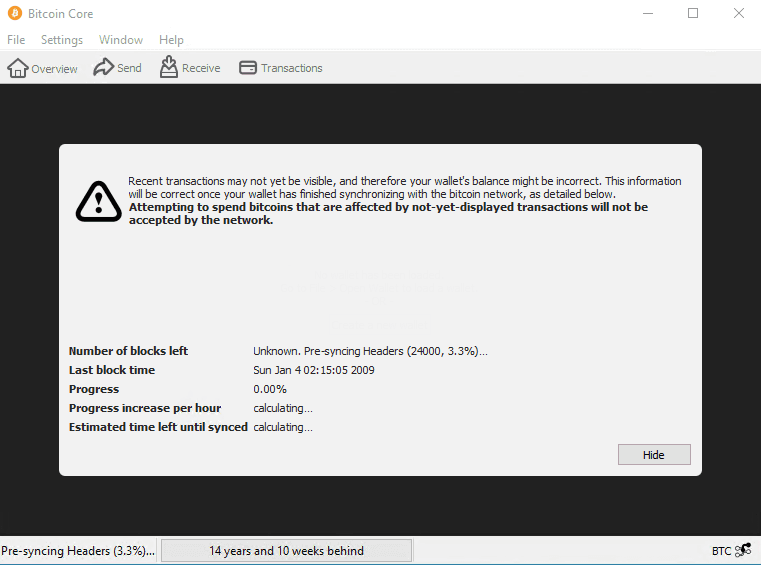Select the Transactions toolbar label
This screenshot has width=761, height=565.
click(292, 68)
